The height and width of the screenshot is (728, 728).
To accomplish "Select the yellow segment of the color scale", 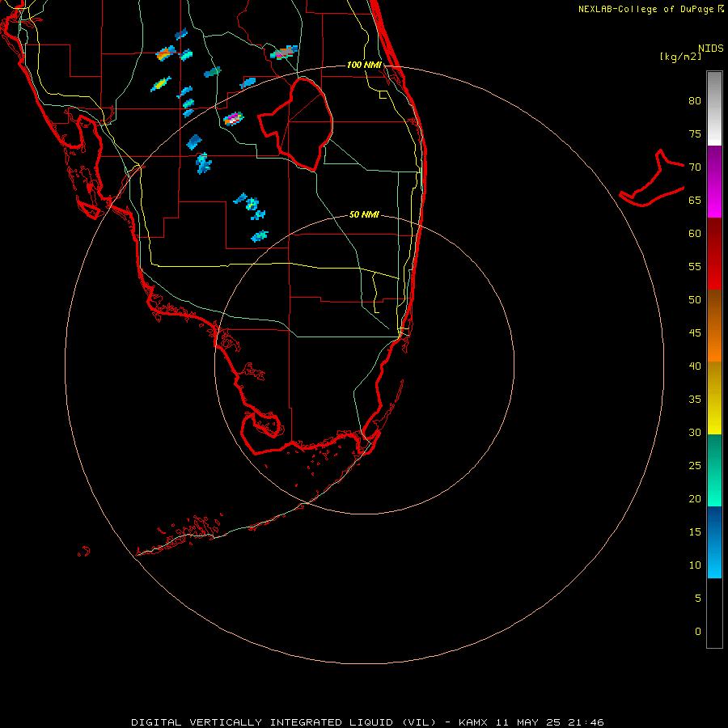I will coord(714,398).
